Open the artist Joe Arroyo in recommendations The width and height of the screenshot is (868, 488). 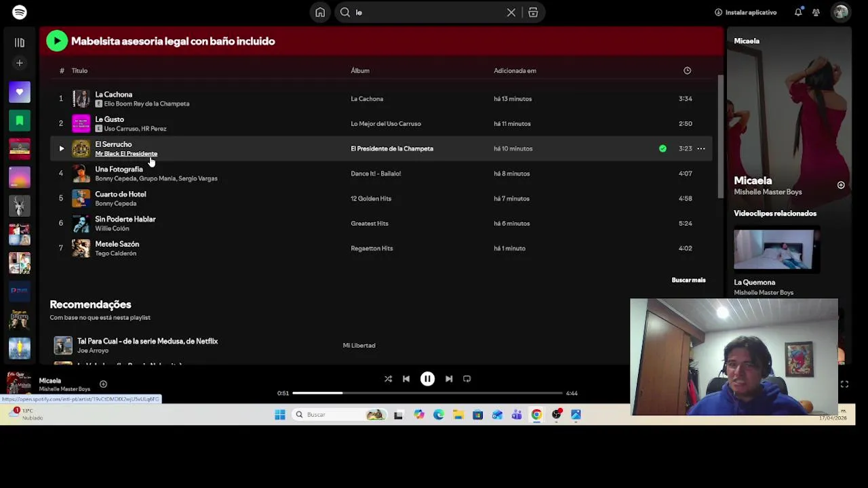pos(93,350)
